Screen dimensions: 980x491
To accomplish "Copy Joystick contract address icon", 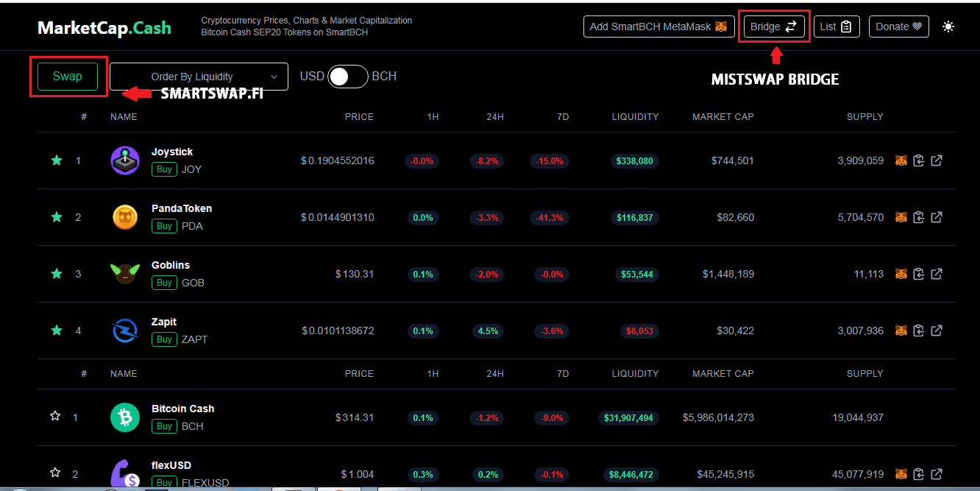I will point(918,160).
